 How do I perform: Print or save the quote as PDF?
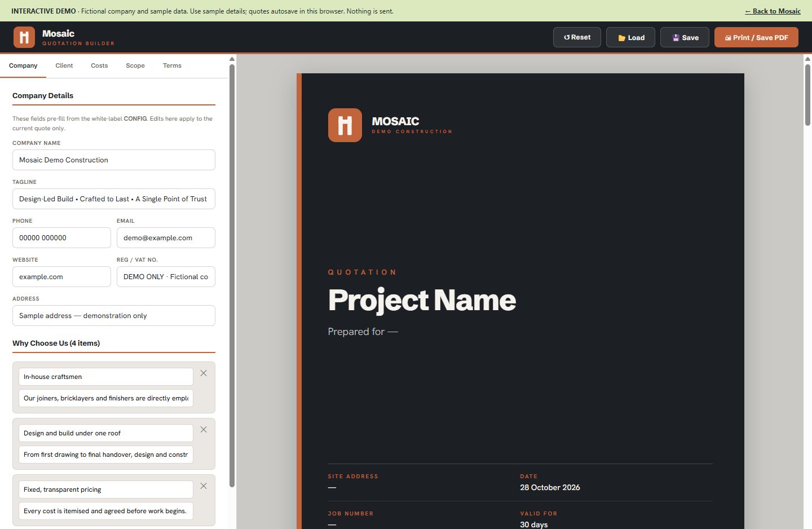pyautogui.click(x=756, y=37)
